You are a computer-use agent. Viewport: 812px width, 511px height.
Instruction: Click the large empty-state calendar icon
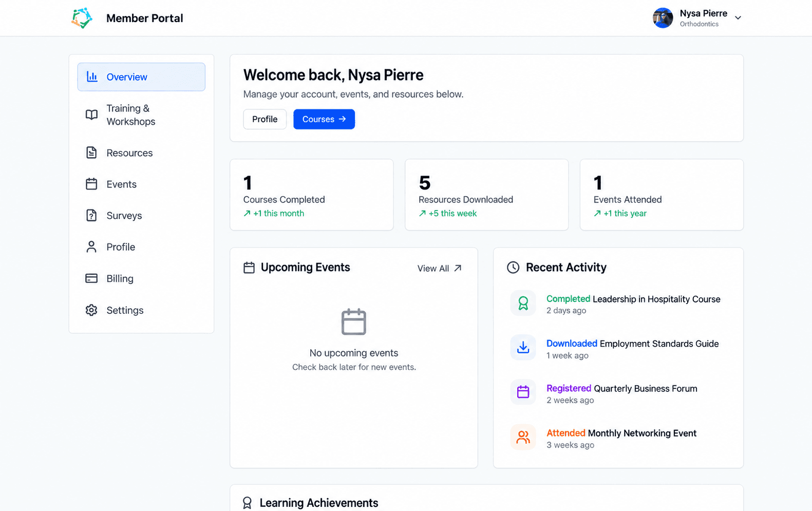tap(354, 322)
